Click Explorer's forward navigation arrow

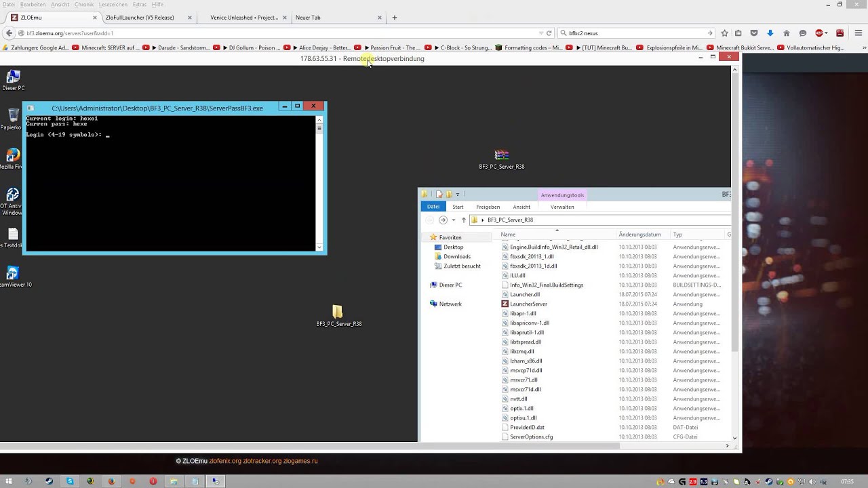[x=443, y=220]
